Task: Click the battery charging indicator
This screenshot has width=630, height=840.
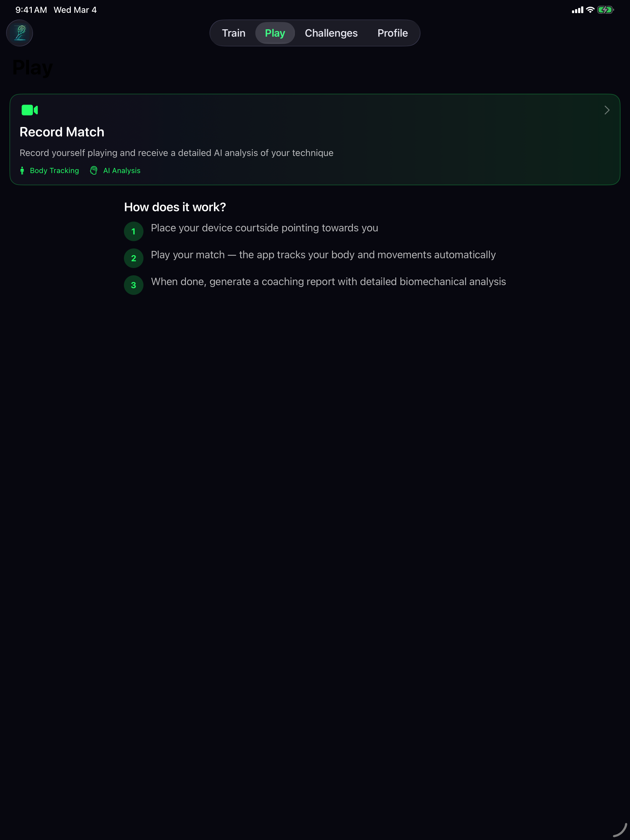Action: pos(605,10)
